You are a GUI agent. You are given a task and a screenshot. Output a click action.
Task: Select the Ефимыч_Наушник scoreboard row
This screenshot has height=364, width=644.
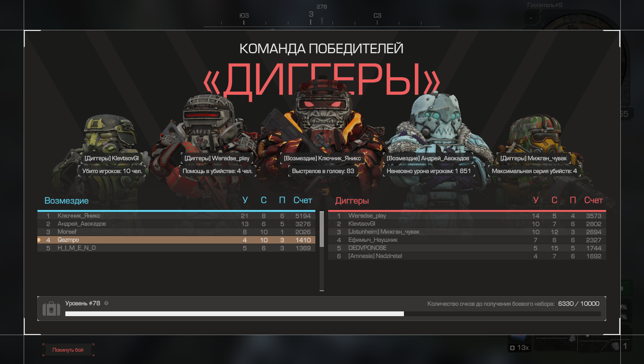pyautogui.click(x=467, y=240)
